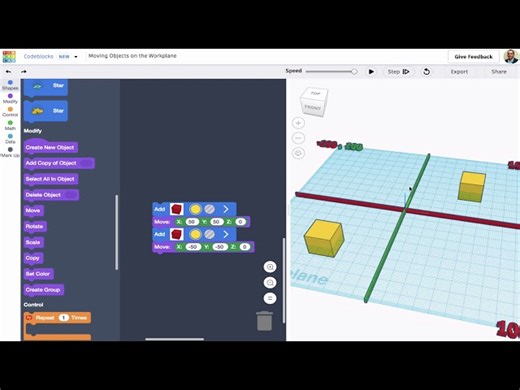
Task: Run the code with the play button
Action: [x=371, y=72]
